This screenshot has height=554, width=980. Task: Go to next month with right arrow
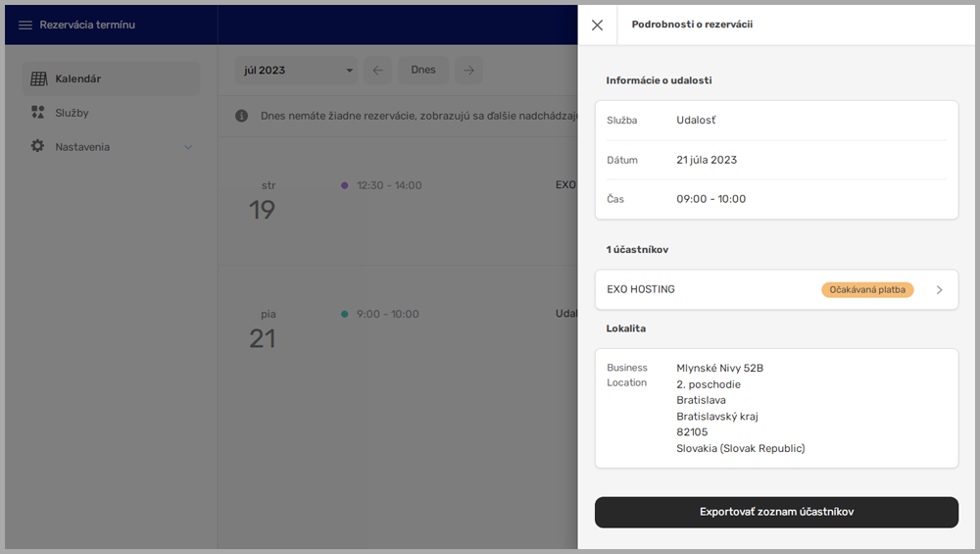click(x=469, y=71)
